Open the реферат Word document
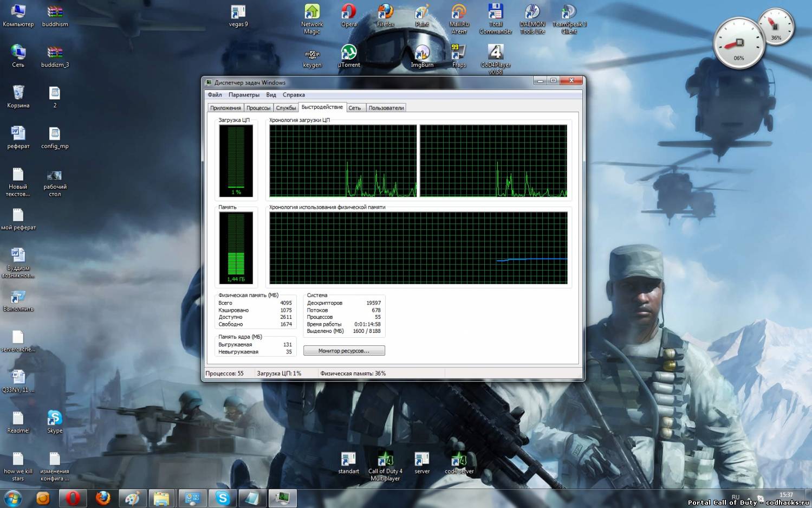The height and width of the screenshot is (508, 812). [x=18, y=137]
